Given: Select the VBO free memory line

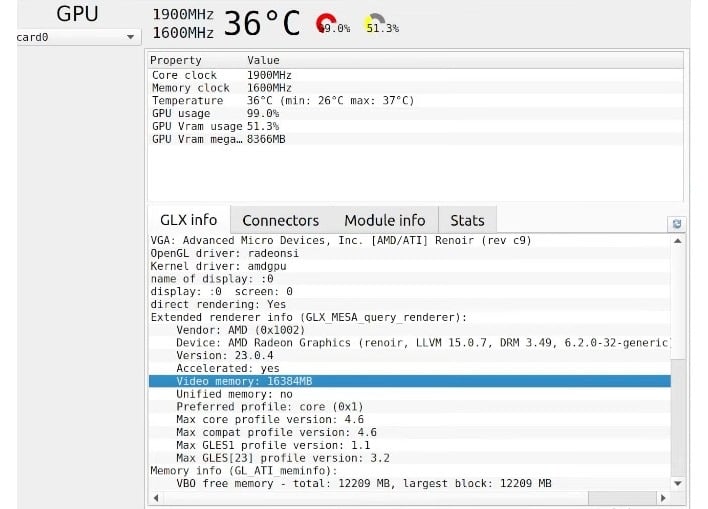Looking at the screenshot, I should [410, 483].
